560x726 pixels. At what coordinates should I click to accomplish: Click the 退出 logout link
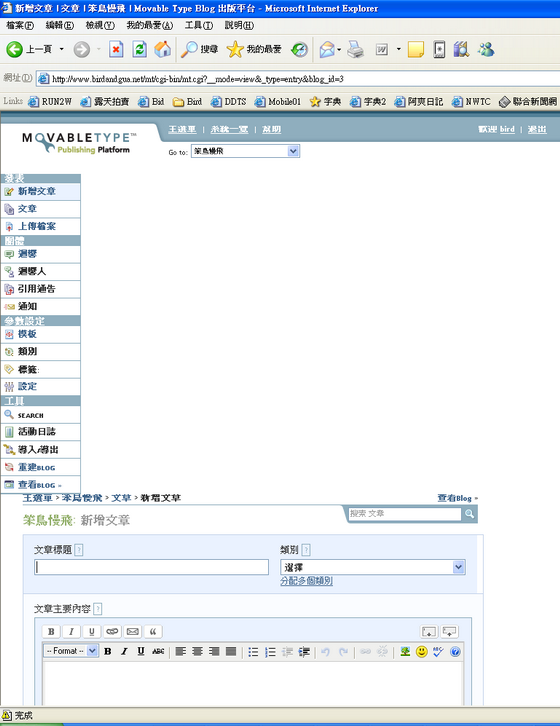[537, 129]
